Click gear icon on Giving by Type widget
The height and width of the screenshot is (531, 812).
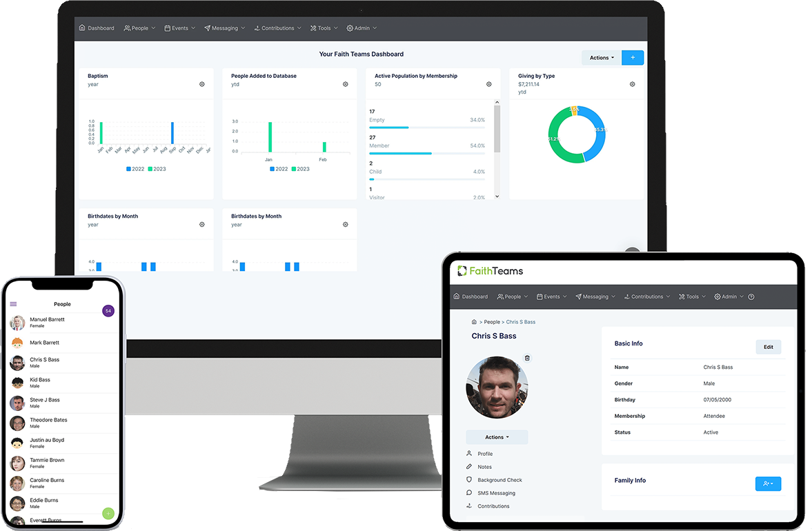632,84
